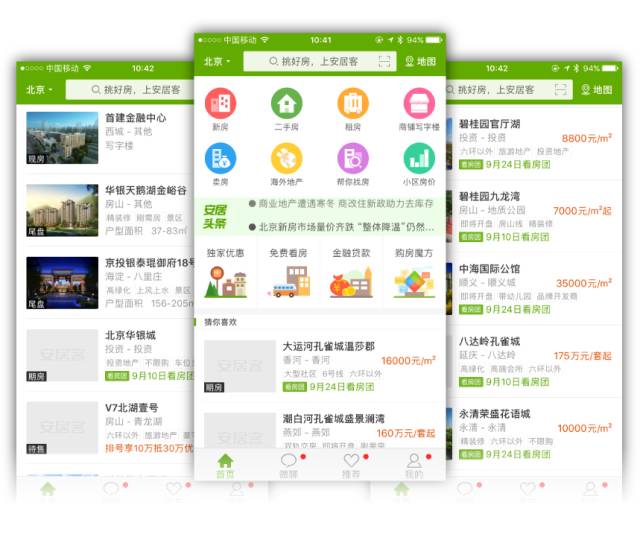Open 卖房 sell house icon
This screenshot has width=640, height=543.
tap(220, 158)
